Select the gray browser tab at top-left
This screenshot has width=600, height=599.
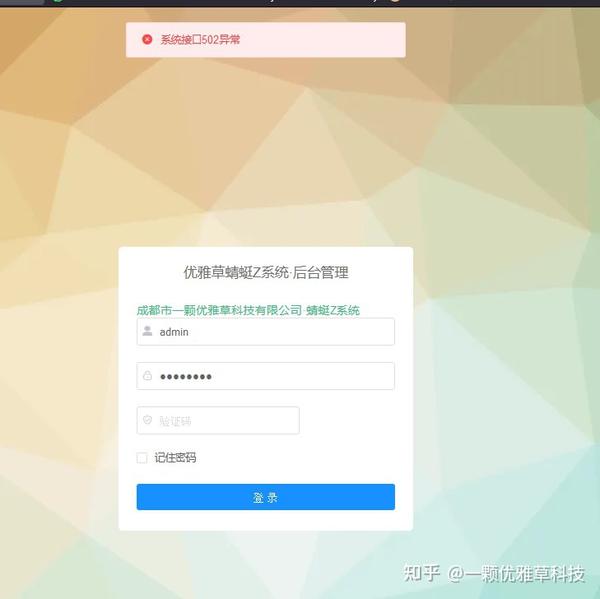pyautogui.click(x=22, y=2)
